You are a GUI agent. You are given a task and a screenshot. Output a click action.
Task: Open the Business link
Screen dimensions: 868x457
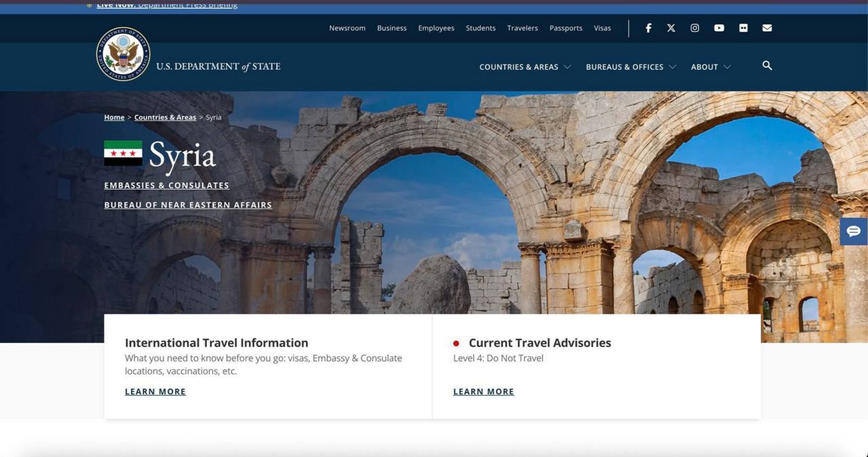click(x=392, y=28)
